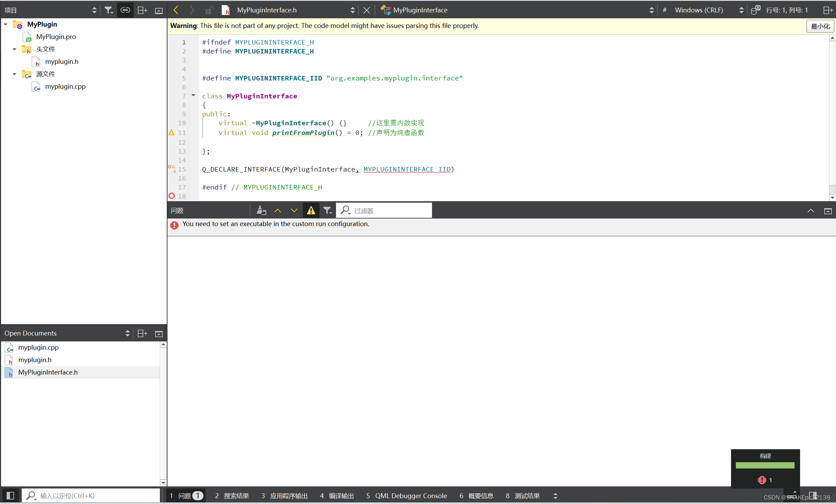836x504 pixels.
Task: Split the Open Documents pane
Action: click(142, 333)
